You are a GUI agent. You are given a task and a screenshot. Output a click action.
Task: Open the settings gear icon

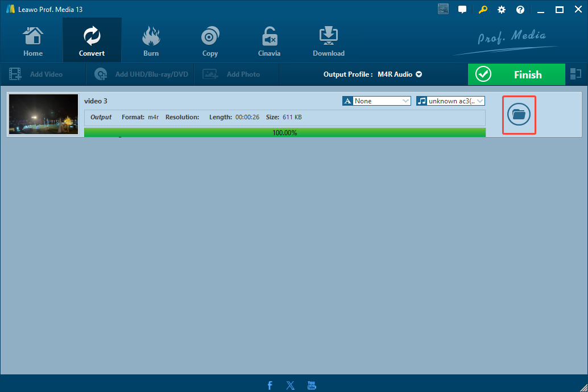(501, 9)
